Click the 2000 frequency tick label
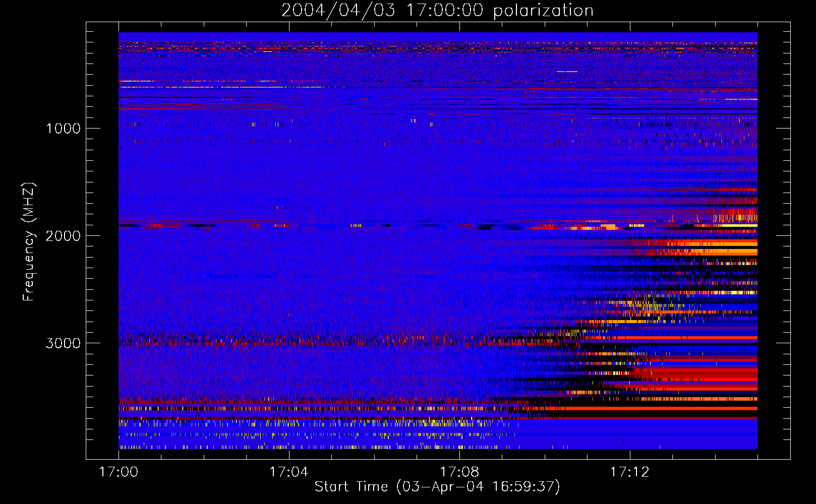816x504 pixels. point(63,236)
